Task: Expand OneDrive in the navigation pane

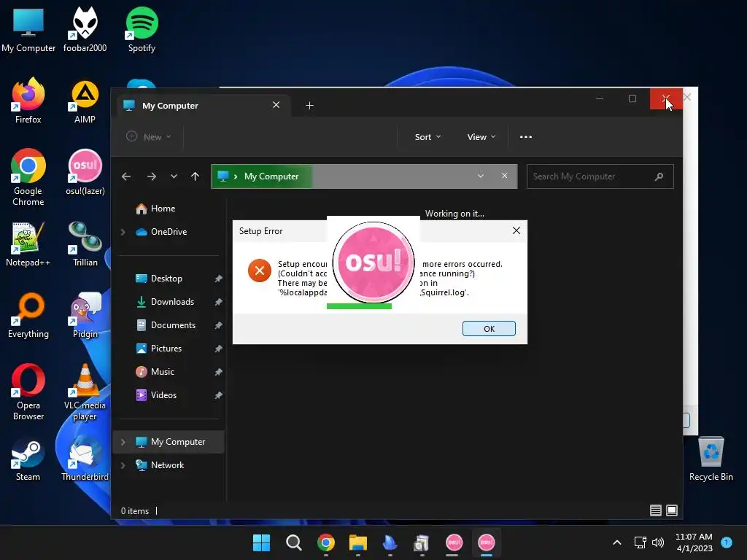Action: click(x=123, y=232)
